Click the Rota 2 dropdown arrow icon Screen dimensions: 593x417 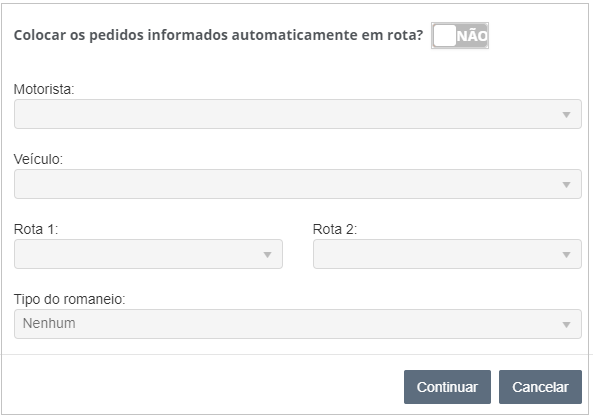point(566,255)
